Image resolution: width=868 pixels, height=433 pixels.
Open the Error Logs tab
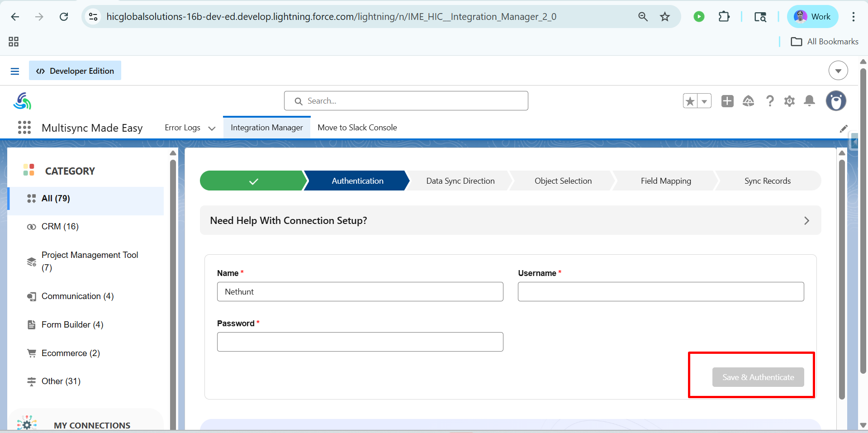pos(182,128)
